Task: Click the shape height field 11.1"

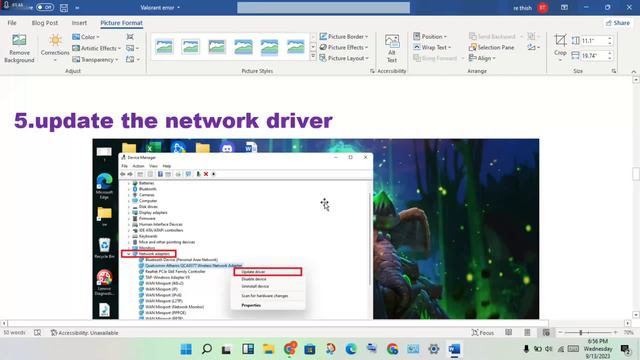Action: pos(593,41)
